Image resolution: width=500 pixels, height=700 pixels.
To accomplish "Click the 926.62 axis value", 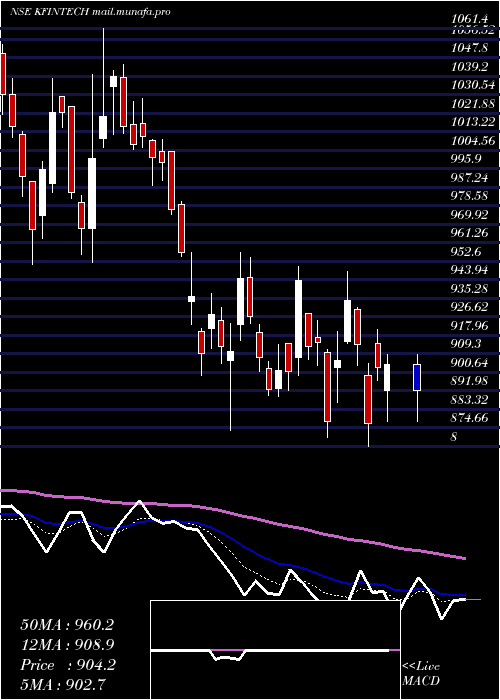I will pos(470,307).
